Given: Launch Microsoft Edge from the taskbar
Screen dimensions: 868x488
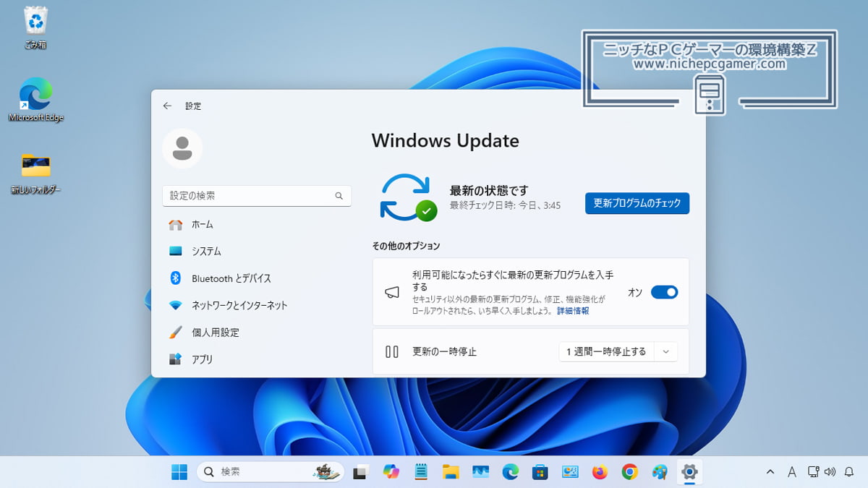Looking at the screenshot, I should click(511, 472).
